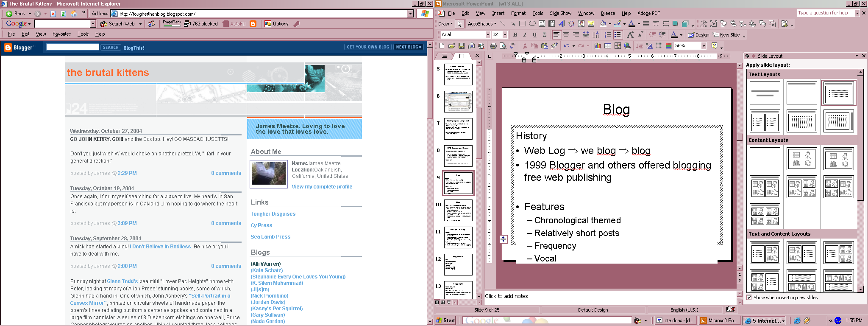
Task: Click the Spelling check icon
Action: click(x=513, y=46)
